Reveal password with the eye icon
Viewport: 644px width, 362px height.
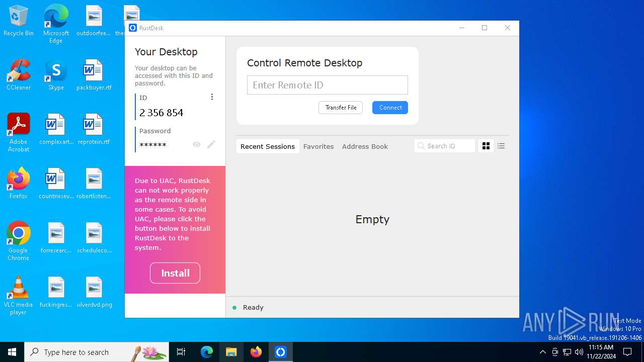(197, 144)
